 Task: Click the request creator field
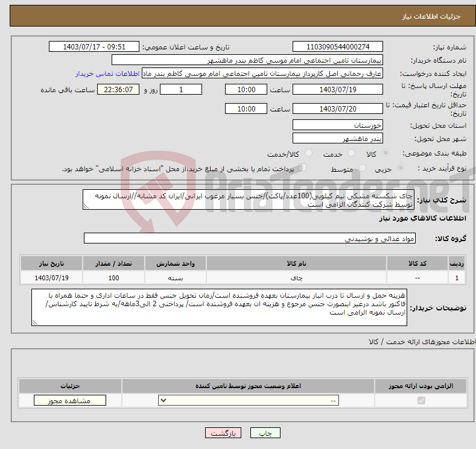pos(262,74)
